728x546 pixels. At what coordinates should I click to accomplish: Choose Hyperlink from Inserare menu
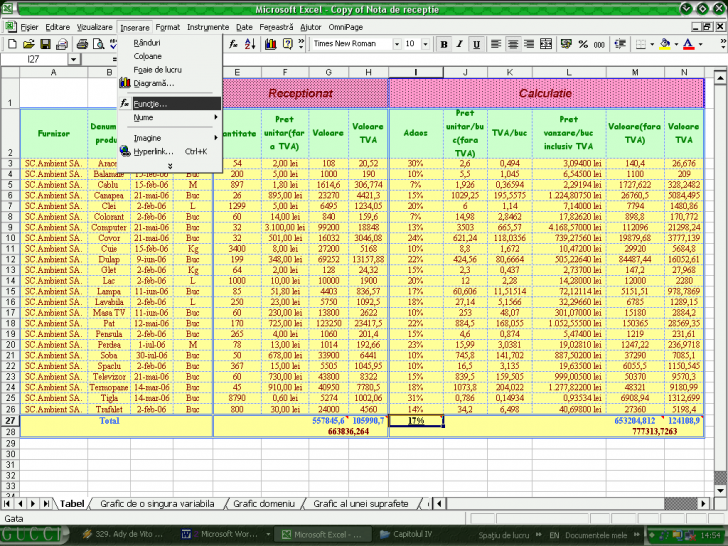coord(170,151)
